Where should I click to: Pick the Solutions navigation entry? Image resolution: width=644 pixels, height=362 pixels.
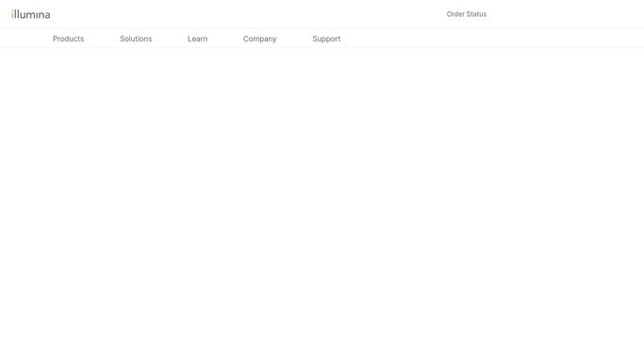point(136,39)
